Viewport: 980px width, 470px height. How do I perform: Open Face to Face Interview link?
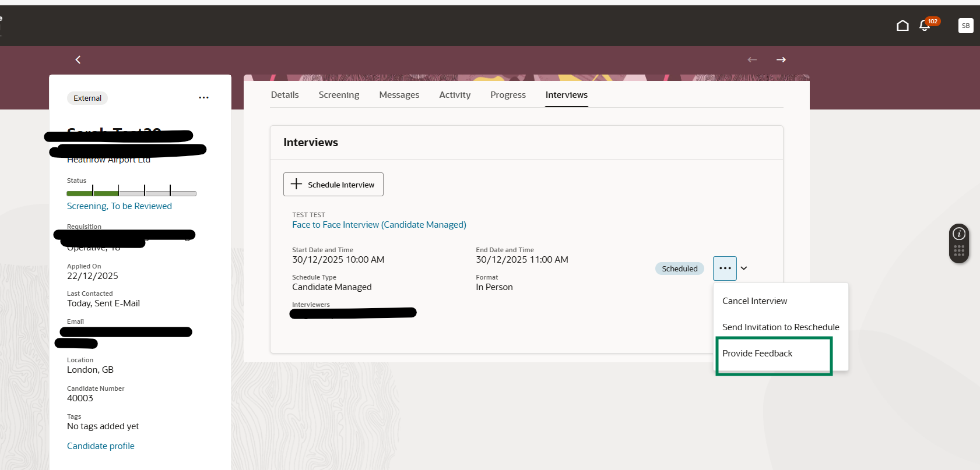click(x=379, y=225)
